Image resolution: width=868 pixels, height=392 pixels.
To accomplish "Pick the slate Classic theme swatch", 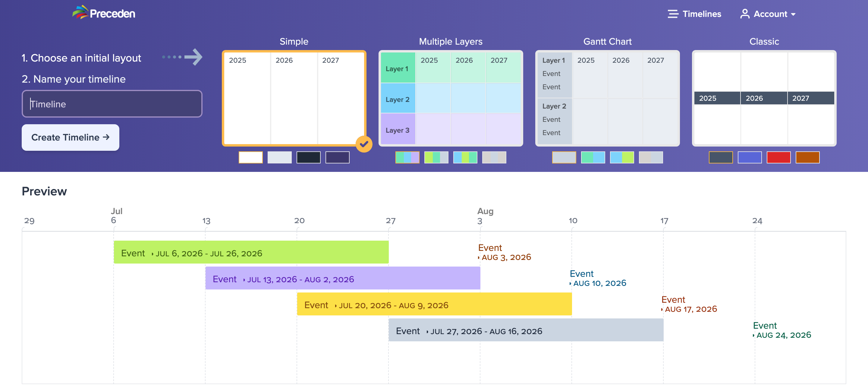I will point(721,157).
